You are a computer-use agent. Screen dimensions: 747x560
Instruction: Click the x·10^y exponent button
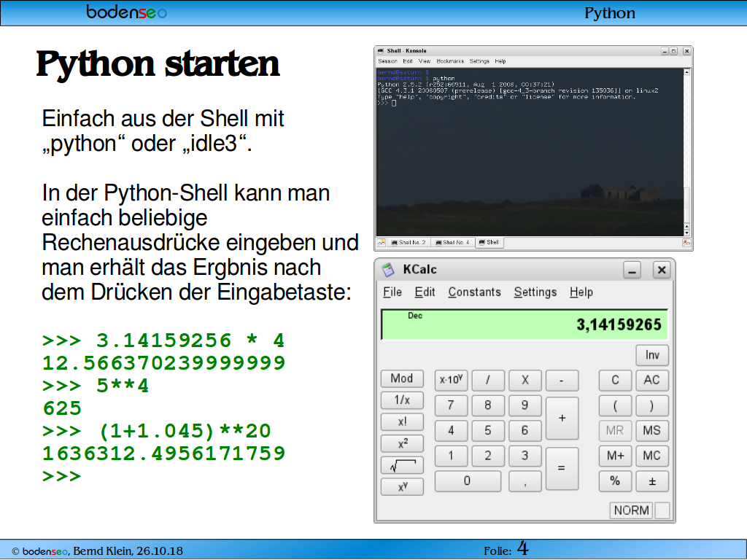point(451,380)
